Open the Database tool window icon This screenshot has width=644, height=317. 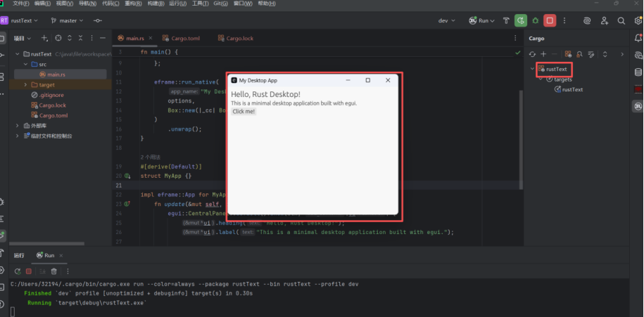pyautogui.click(x=638, y=72)
